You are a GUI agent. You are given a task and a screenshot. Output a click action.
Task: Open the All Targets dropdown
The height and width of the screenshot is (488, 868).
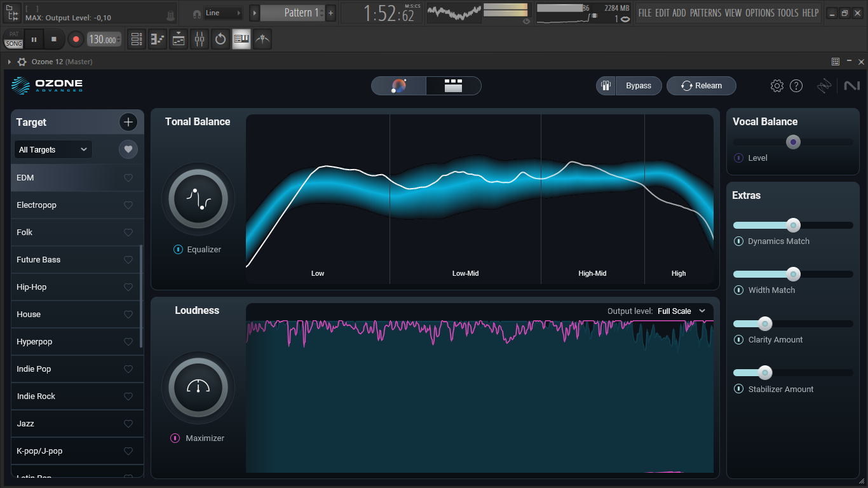[x=53, y=150]
